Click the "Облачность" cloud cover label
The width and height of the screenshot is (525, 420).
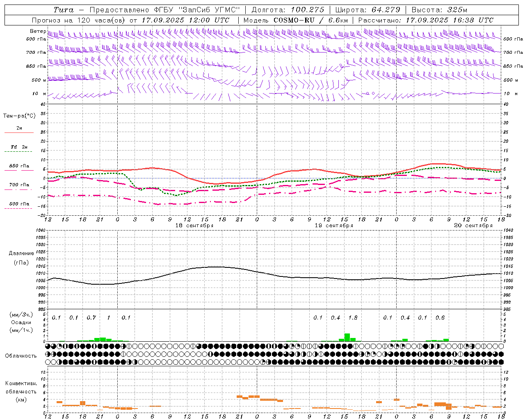coord(21,356)
